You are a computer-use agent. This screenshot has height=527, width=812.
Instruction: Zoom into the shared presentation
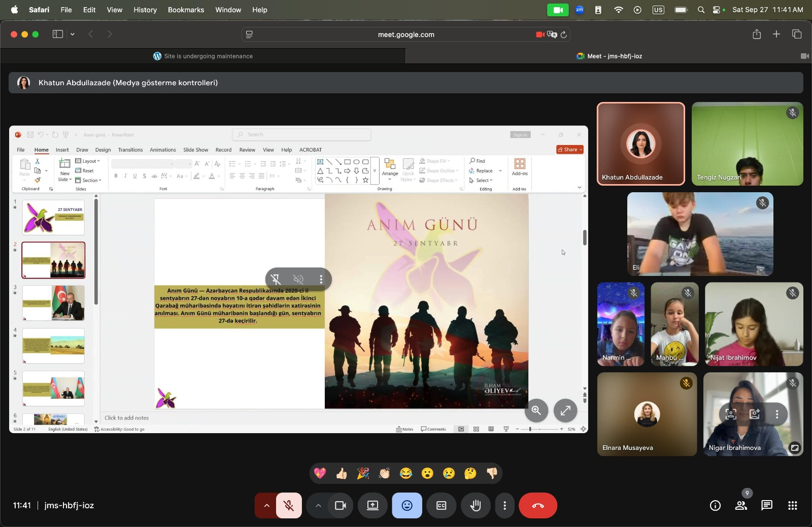536,410
